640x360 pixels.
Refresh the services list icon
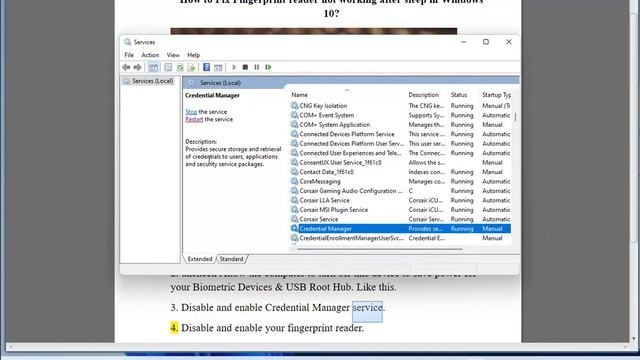click(180, 67)
